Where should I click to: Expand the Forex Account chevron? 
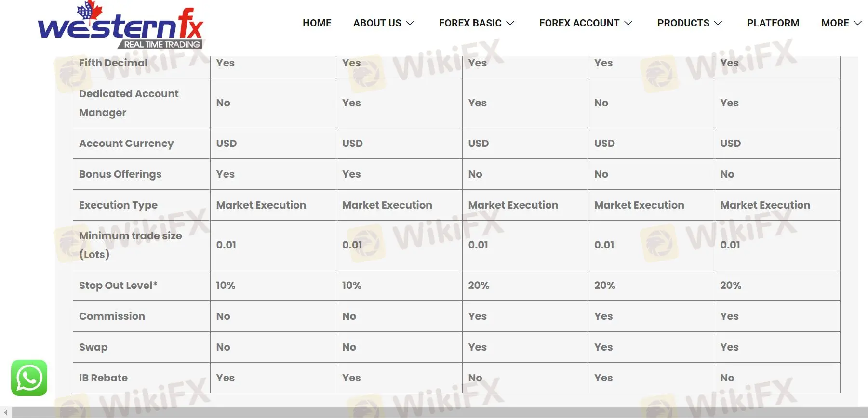point(628,23)
